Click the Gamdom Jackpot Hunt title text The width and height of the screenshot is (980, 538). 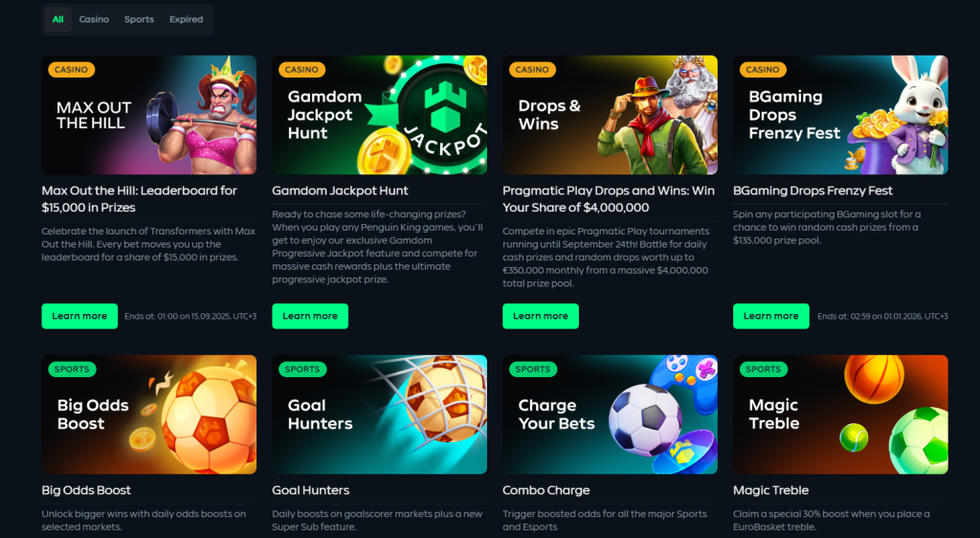(340, 191)
